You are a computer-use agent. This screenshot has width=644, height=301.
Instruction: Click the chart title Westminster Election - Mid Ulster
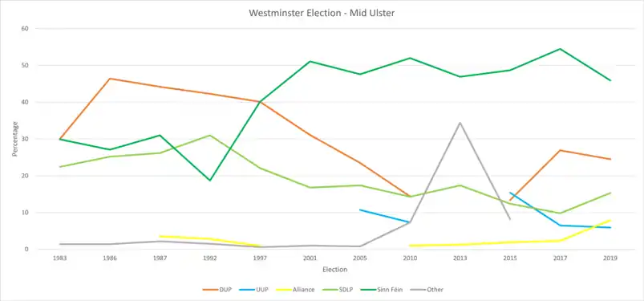[322, 13]
